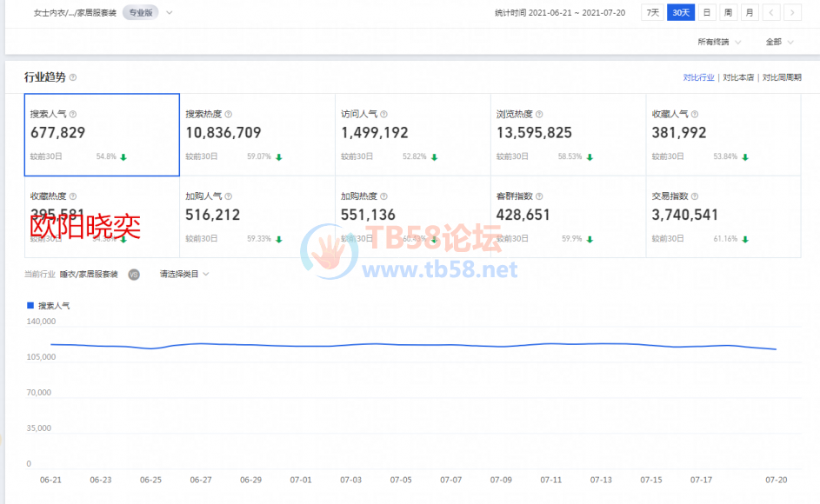Click help icon beside 搜索热度 metric
This screenshot has height=504, width=820.
click(x=229, y=114)
